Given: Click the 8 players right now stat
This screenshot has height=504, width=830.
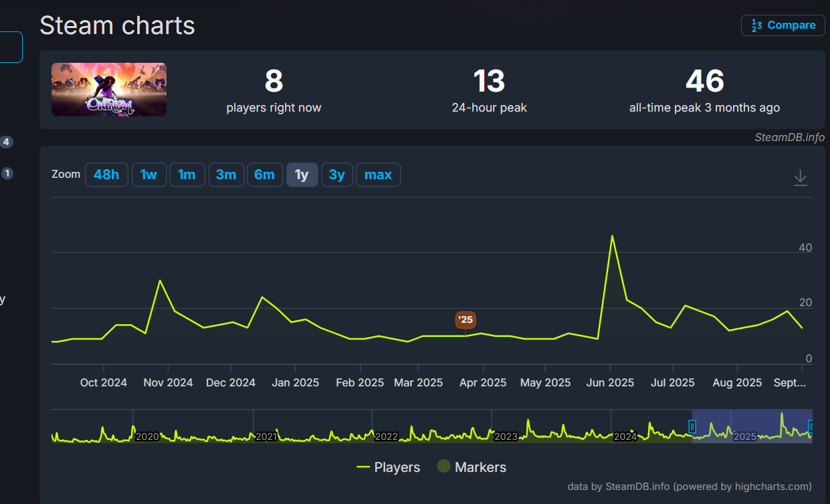Looking at the screenshot, I should [274, 90].
